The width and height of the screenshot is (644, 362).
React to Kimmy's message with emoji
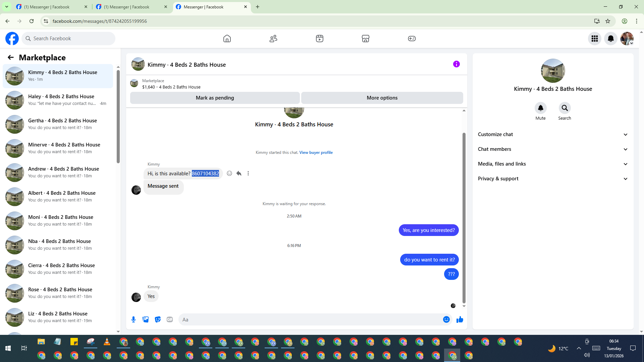coord(229,173)
